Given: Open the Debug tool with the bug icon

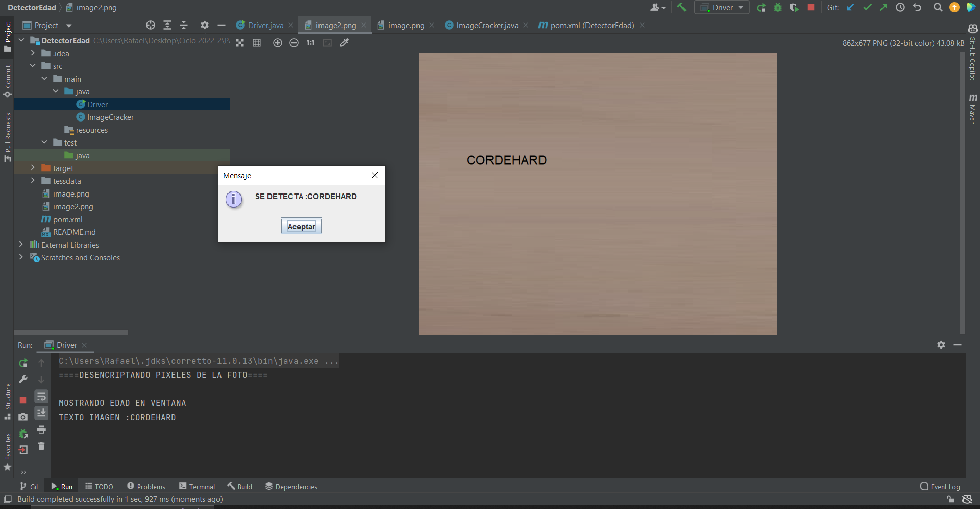Looking at the screenshot, I should 777,7.
